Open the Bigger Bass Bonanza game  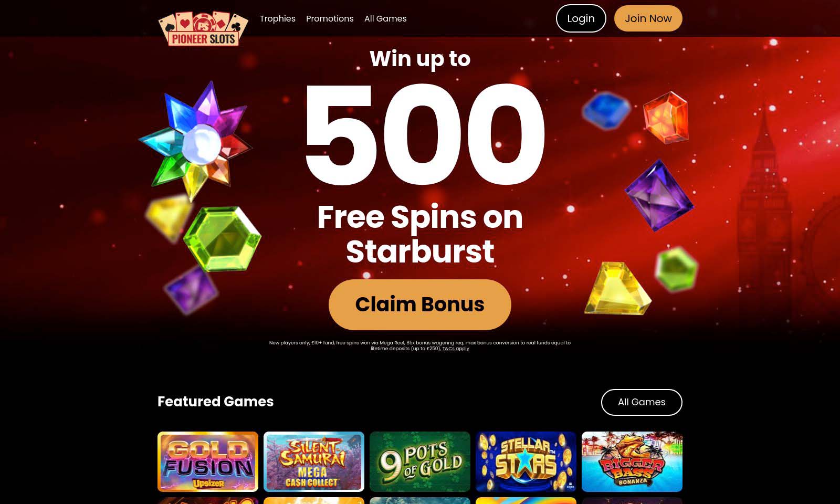tap(632, 461)
